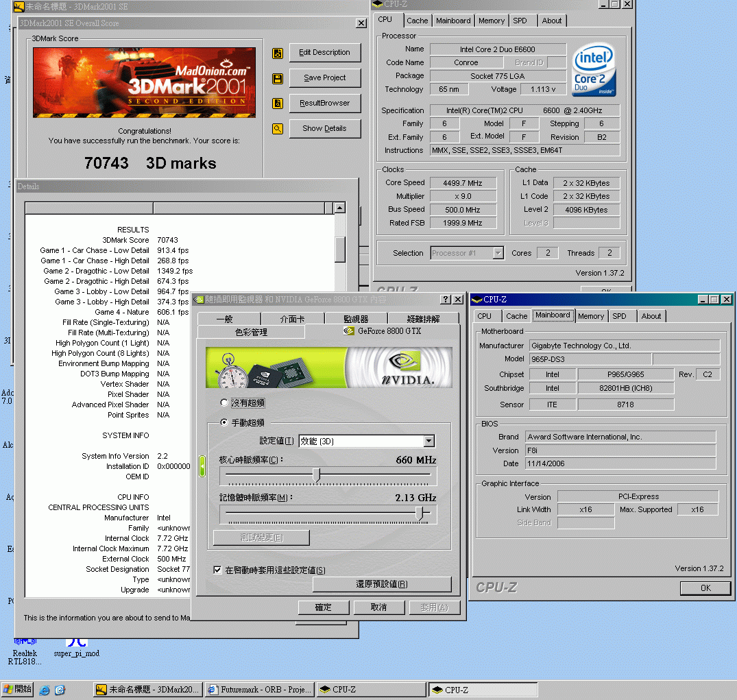Open the 效能 (3D) settings dropdown
Screen dimensions: 737x700
point(428,441)
